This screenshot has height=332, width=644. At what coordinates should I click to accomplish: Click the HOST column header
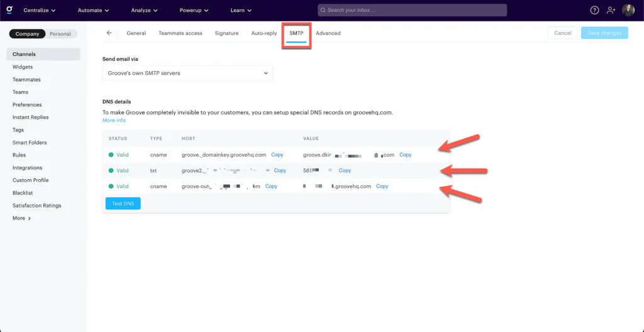pos(188,138)
